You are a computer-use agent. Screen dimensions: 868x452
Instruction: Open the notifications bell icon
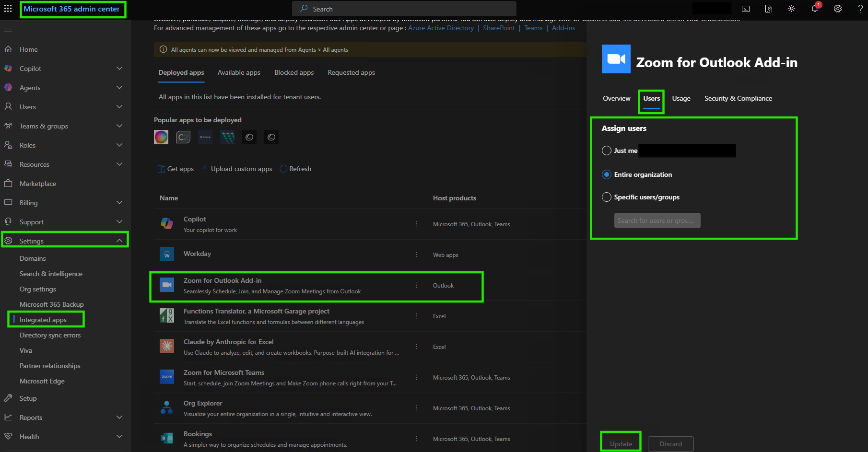(815, 9)
